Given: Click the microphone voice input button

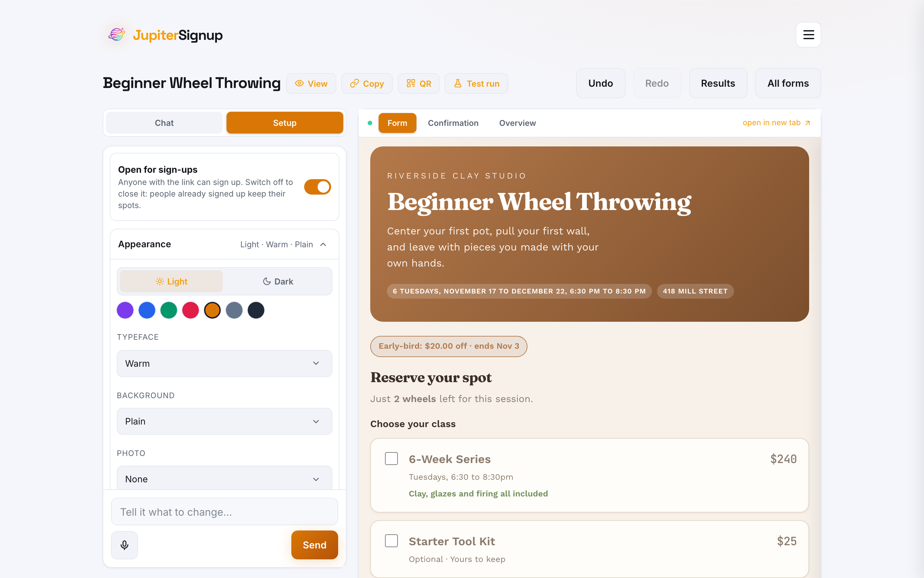Looking at the screenshot, I should tap(124, 545).
